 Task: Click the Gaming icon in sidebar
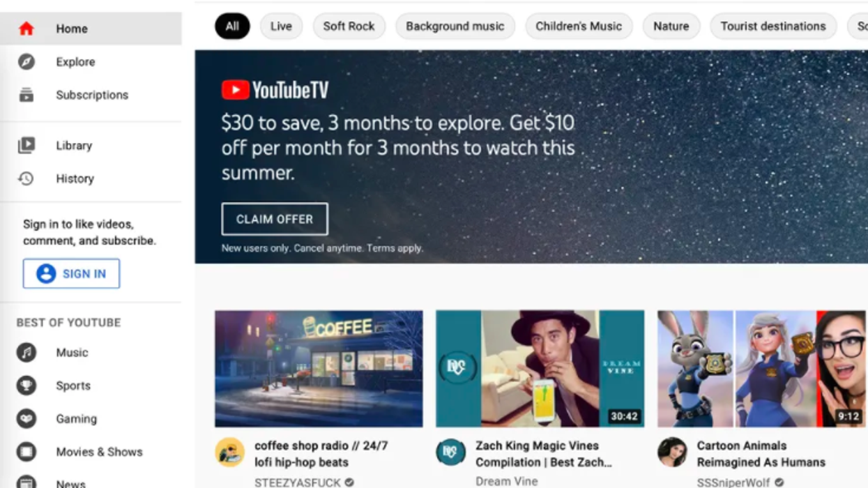[x=26, y=418]
